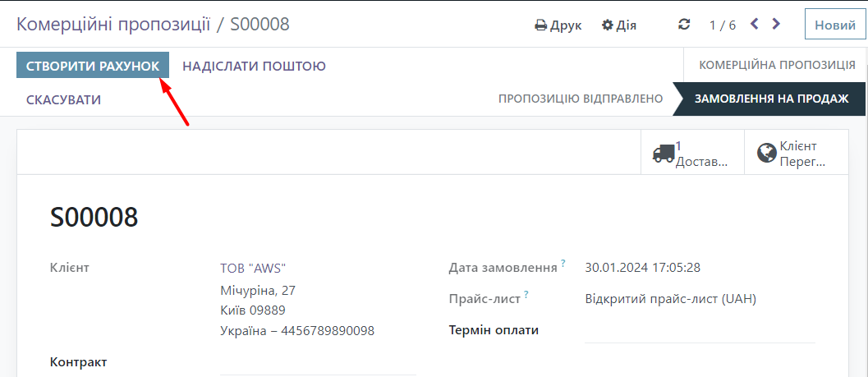
Task: Click the printer icon next to Друк
Action: pyautogui.click(x=540, y=25)
